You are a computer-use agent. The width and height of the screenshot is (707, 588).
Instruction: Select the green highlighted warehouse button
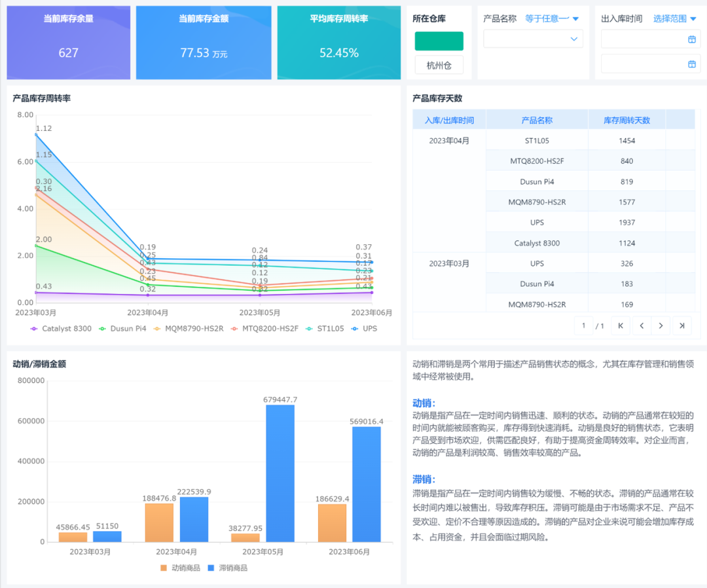coord(439,41)
